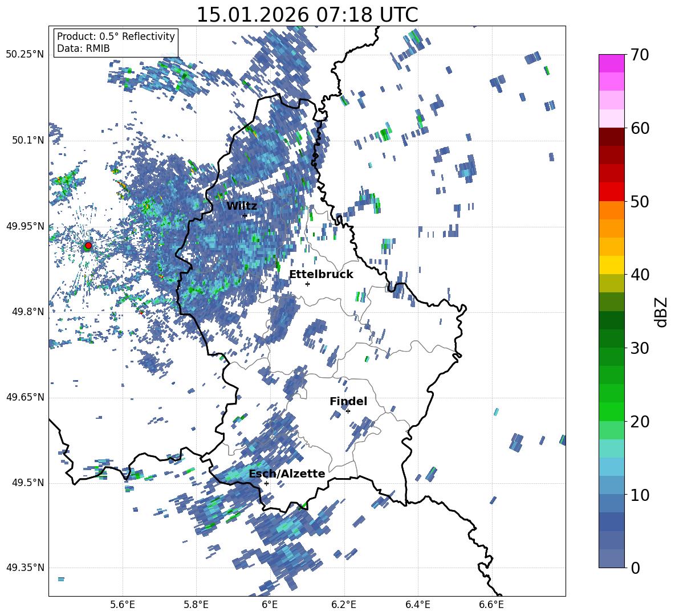Click the 6.2°E longitude label

[x=344, y=605]
